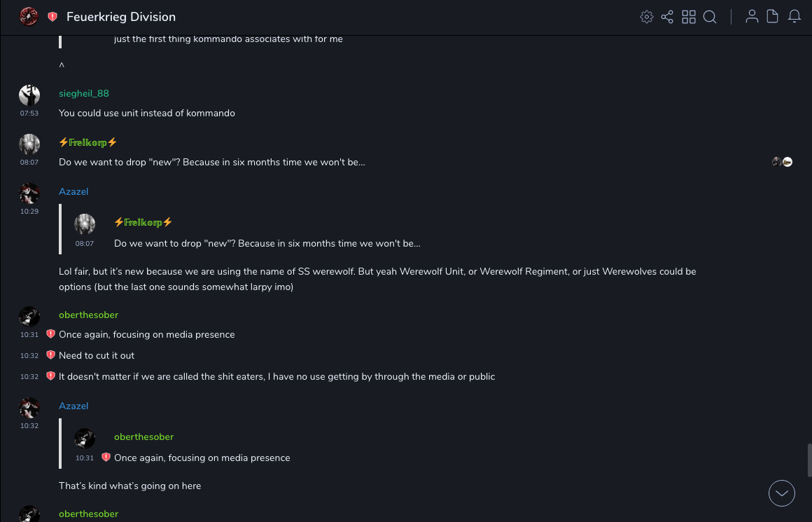Open the siegheil_88 username profile
This screenshot has width=812, height=522.
point(84,93)
